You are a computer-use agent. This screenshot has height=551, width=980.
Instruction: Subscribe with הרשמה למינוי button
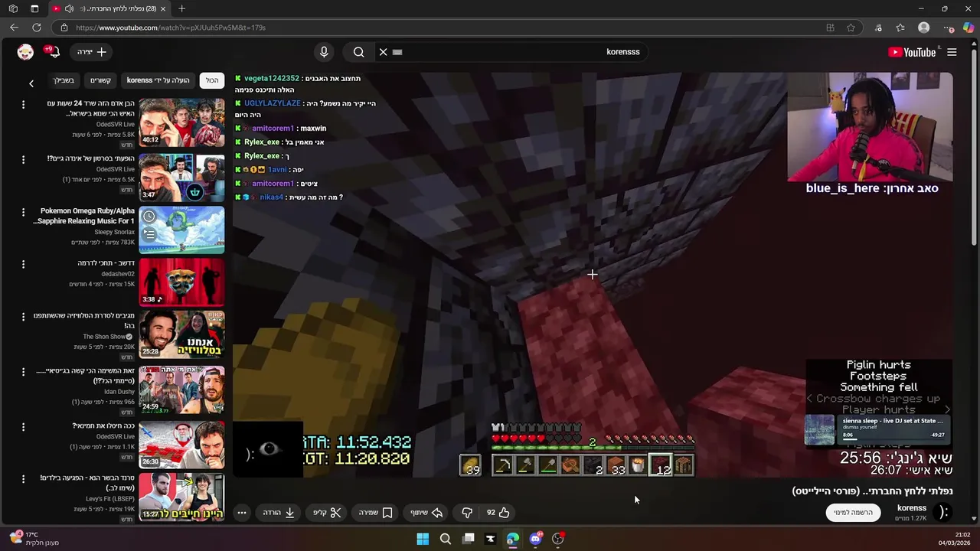[x=853, y=513]
